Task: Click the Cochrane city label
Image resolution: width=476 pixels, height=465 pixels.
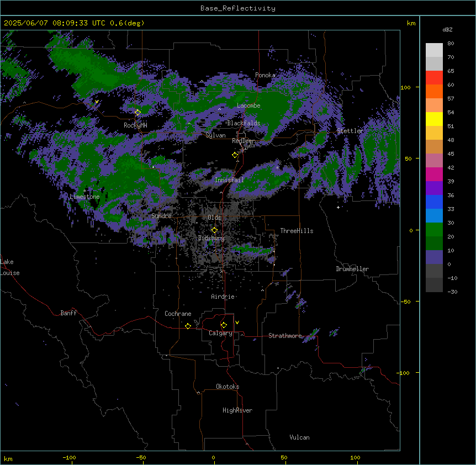Action: coord(178,314)
